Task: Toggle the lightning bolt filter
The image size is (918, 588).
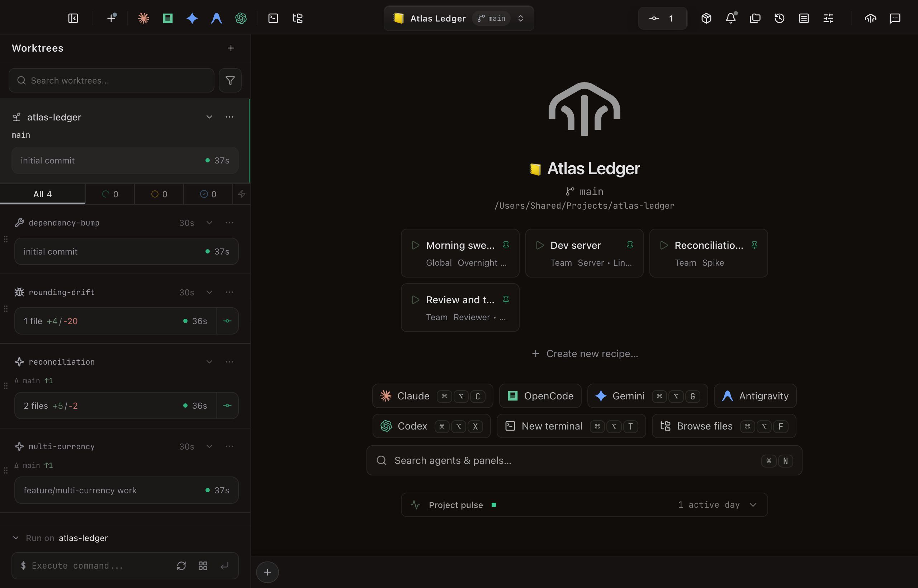Action: (242, 194)
